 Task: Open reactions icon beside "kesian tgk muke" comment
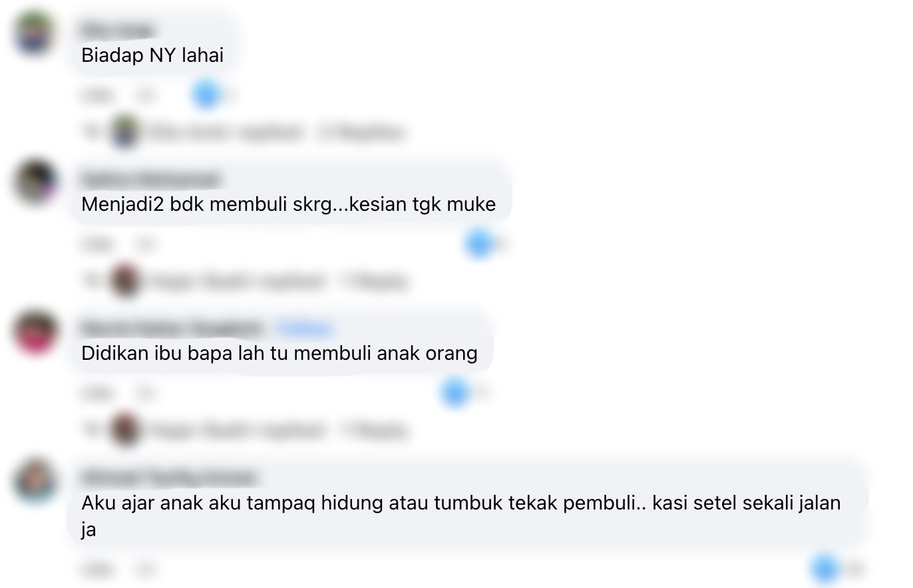pyautogui.click(x=478, y=244)
